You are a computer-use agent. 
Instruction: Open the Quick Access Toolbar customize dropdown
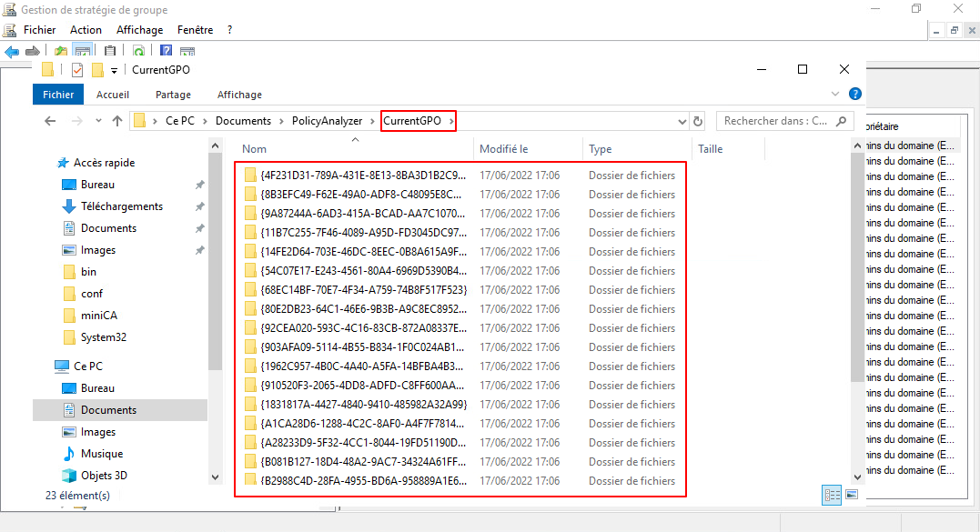(x=114, y=71)
